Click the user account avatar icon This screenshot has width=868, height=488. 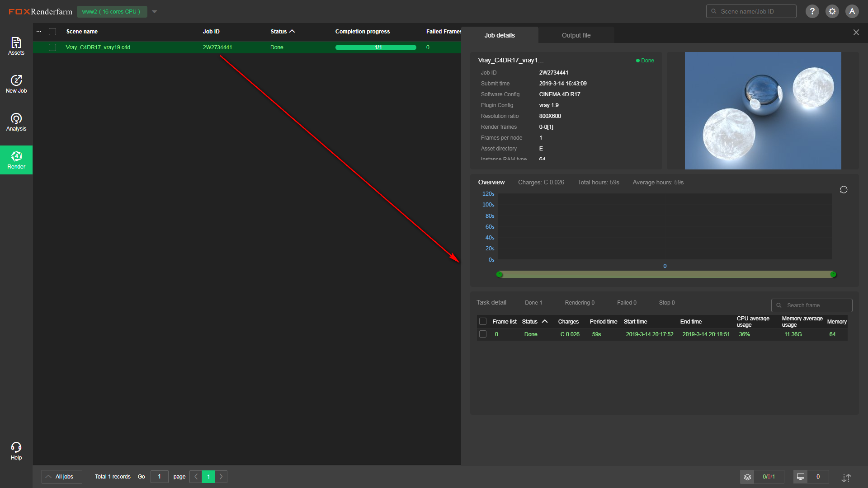[852, 11]
